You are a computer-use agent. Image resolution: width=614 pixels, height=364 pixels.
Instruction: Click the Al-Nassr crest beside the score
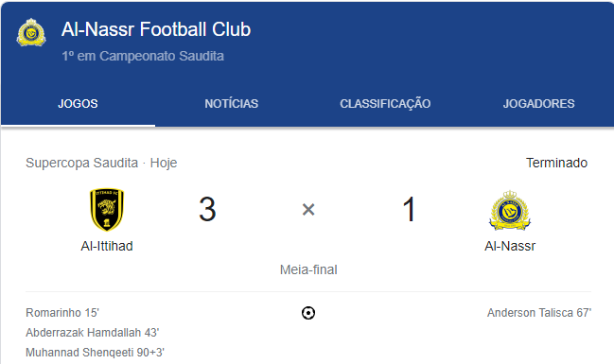tap(509, 211)
